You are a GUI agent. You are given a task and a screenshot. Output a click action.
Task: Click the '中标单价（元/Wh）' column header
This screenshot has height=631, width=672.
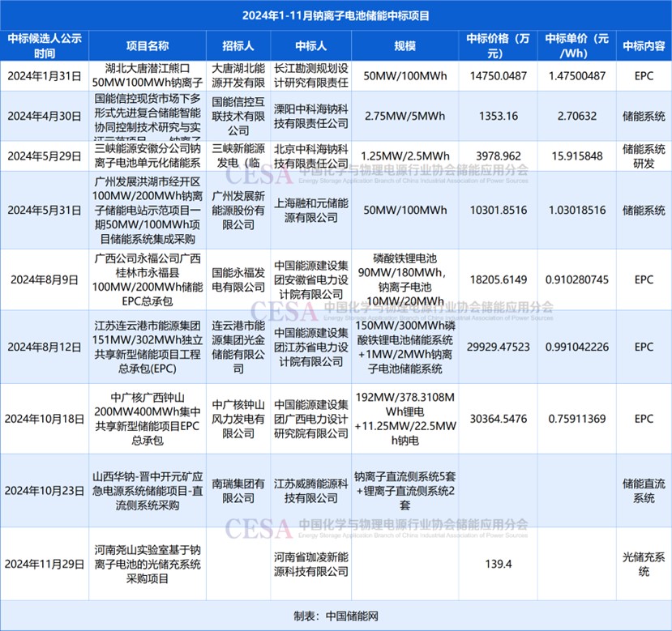click(576, 45)
